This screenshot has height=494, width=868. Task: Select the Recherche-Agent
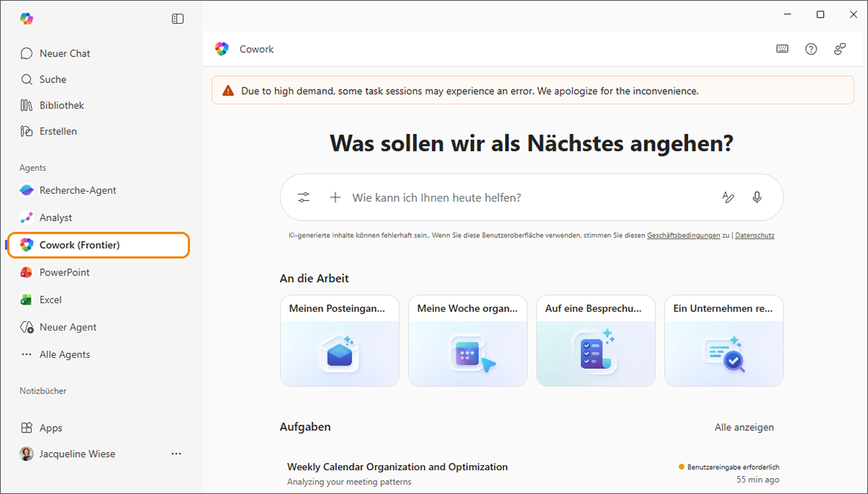point(77,190)
